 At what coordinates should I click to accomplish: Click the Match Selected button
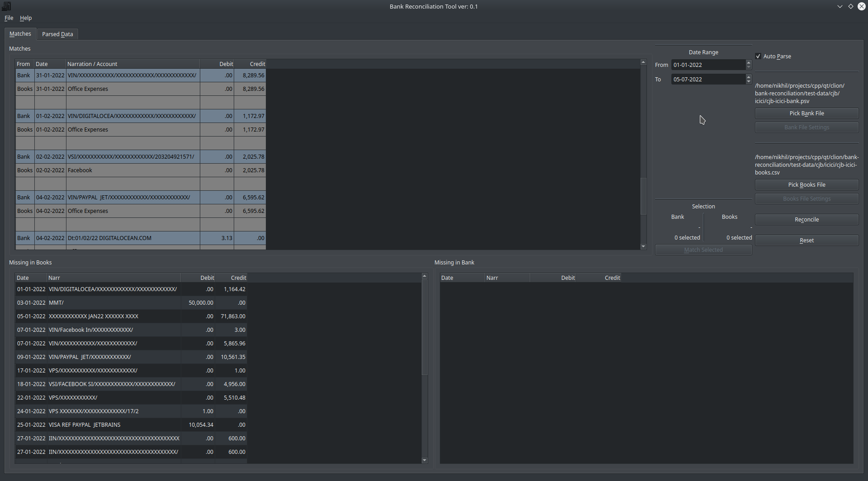click(x=703, y=250)
